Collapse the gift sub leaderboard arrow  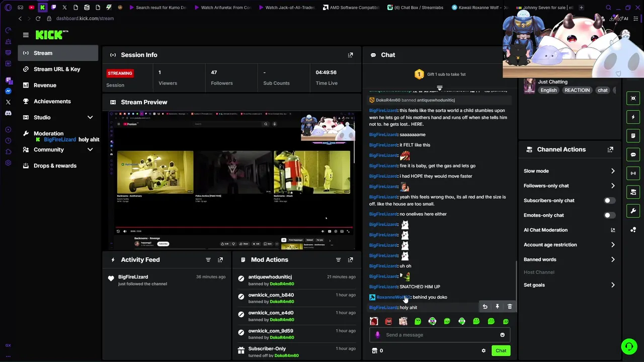click(439, 88)
